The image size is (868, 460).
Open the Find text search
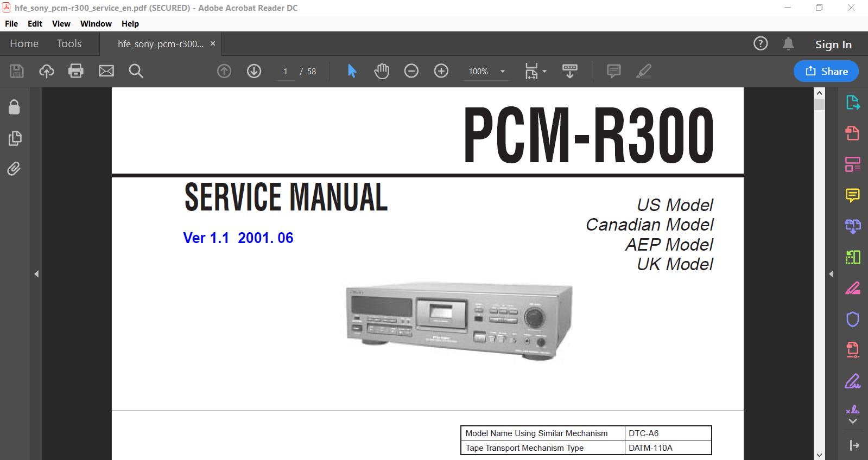(x=136, y=71)
